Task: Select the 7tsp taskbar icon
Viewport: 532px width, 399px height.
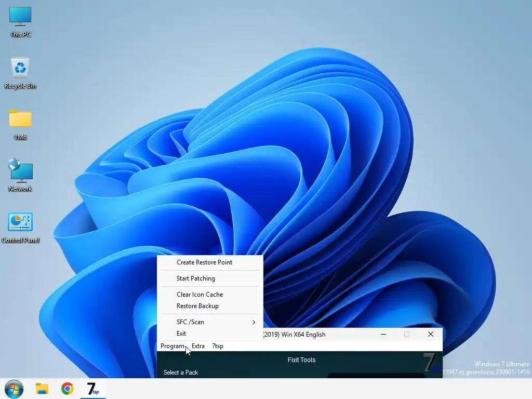Action: [92, 389]
